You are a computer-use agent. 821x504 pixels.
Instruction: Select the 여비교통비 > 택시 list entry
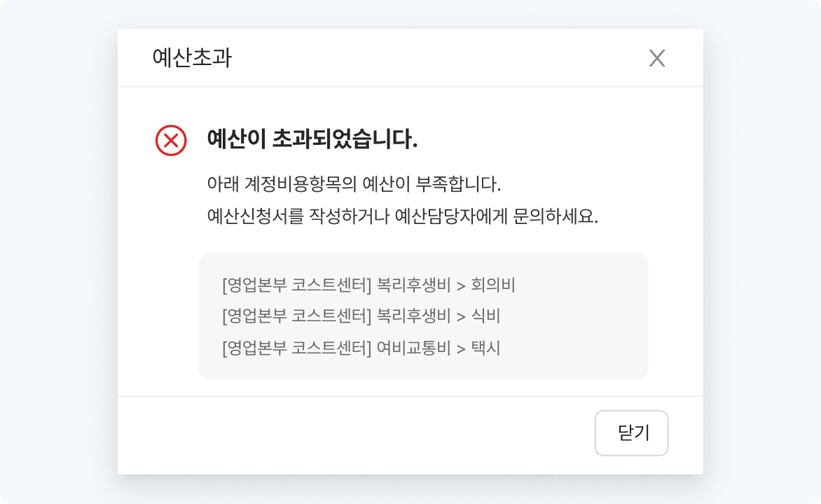click(x=361, y=347)
